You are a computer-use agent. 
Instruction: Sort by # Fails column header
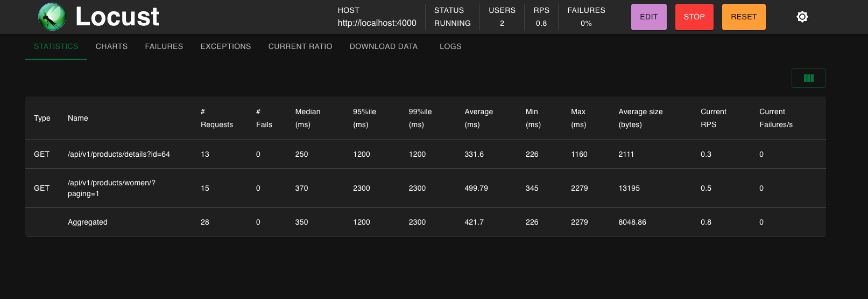[x=264, y=118]
